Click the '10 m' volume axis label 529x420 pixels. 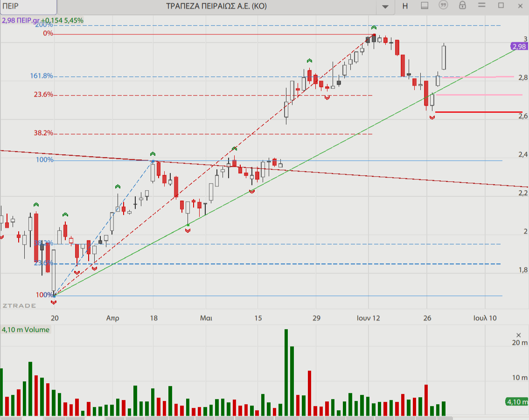click(520, 378)
